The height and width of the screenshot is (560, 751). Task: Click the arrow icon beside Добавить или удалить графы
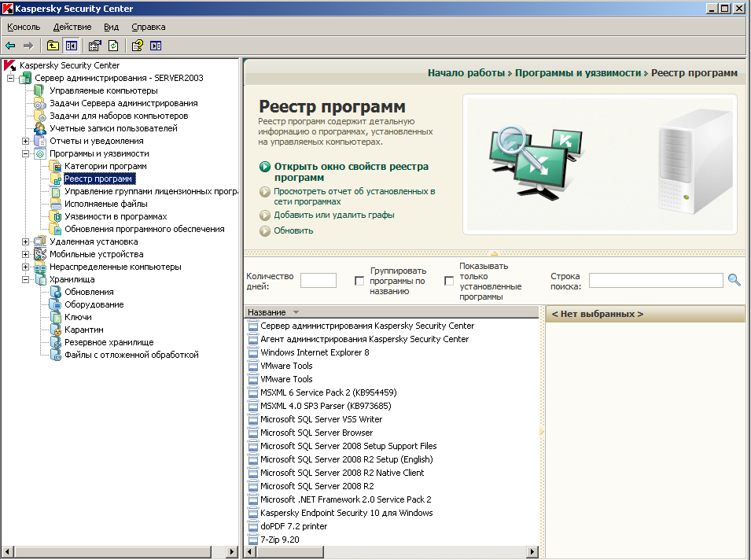pos(265,216)
